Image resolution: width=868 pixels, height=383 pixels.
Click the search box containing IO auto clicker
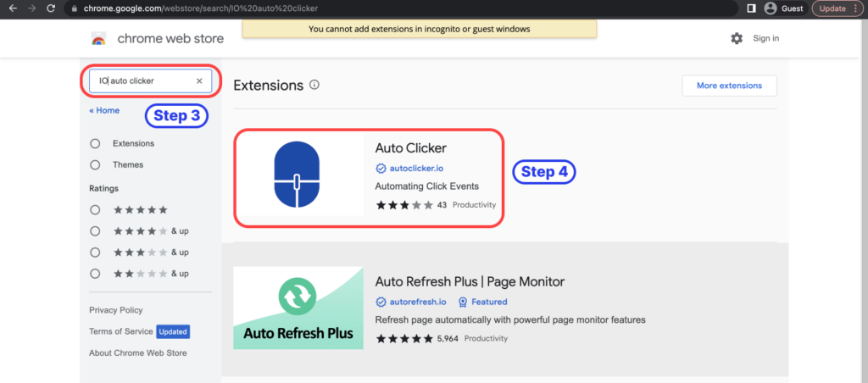tap(150, 80)
